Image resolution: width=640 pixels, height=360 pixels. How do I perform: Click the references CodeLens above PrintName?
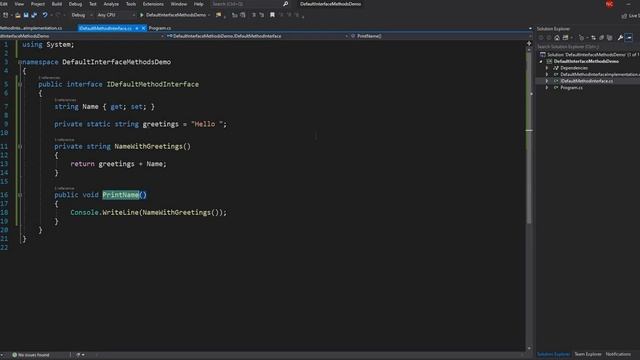pyautogui.click(x=64, y=188)
